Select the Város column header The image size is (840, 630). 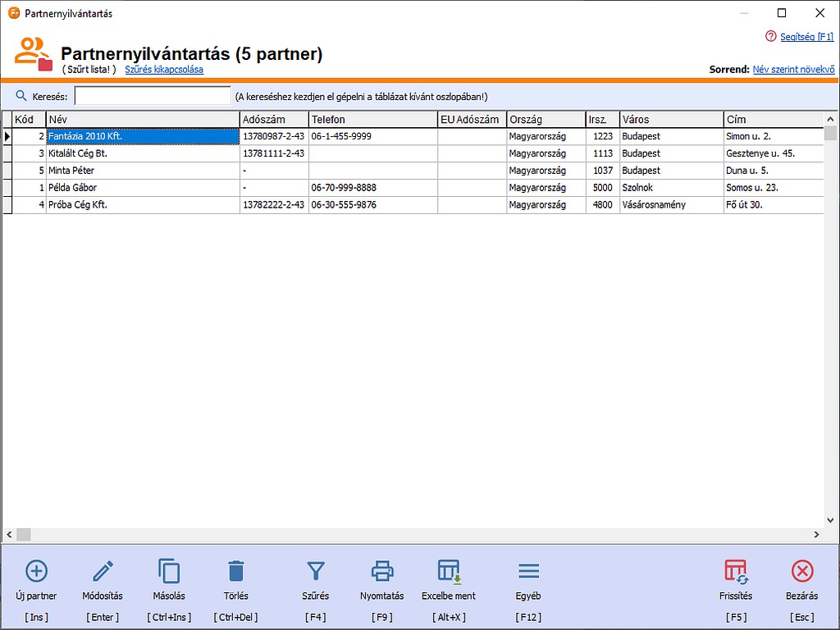[670, 120]
